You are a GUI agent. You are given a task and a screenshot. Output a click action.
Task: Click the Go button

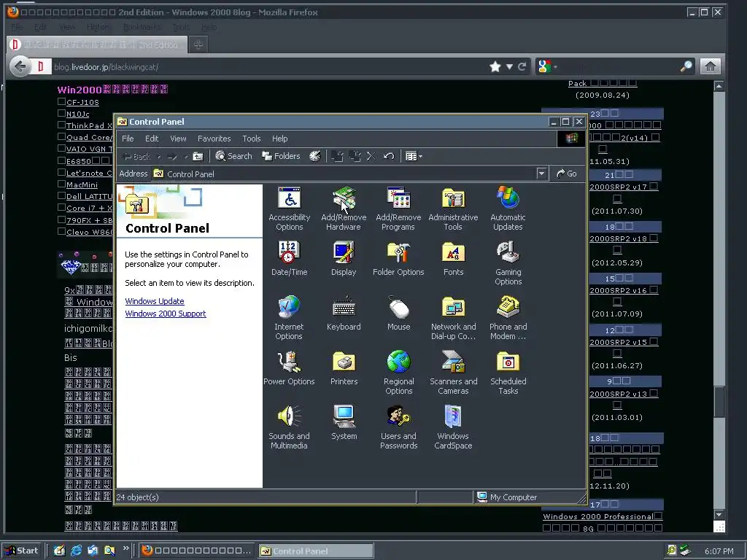click(566, 174)
